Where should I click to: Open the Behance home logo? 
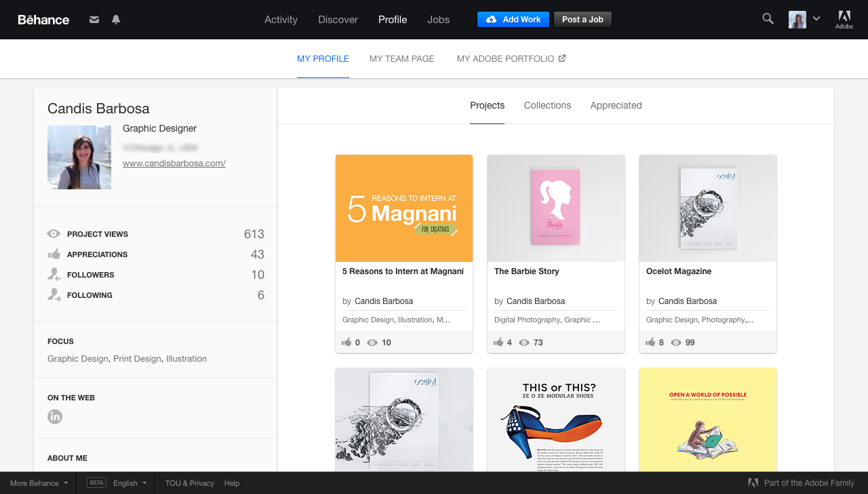(x=43, y=20)
